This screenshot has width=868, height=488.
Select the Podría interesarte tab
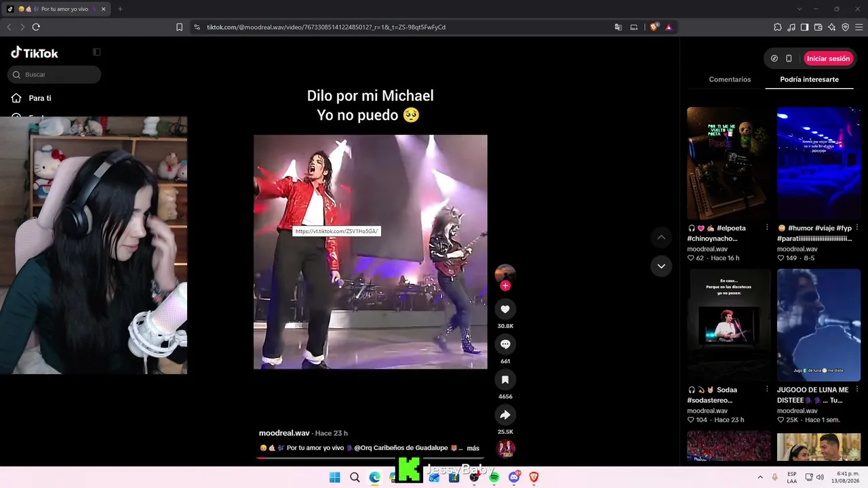coord(809,79)
